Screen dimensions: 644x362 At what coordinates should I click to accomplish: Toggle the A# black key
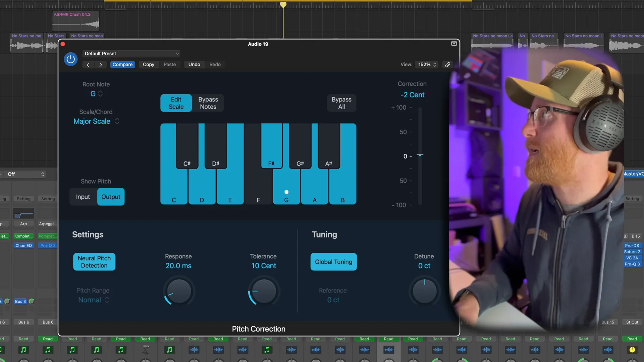(x=329, y=146)
